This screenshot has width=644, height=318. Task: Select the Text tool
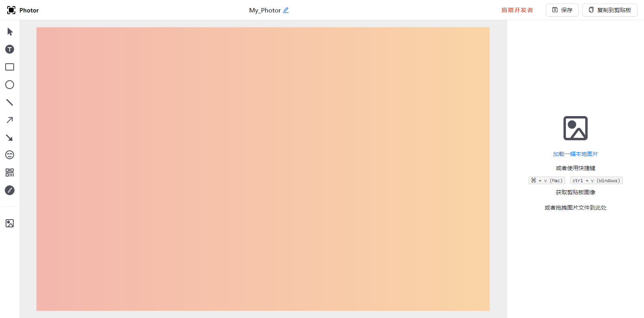[x=10, y=49]
